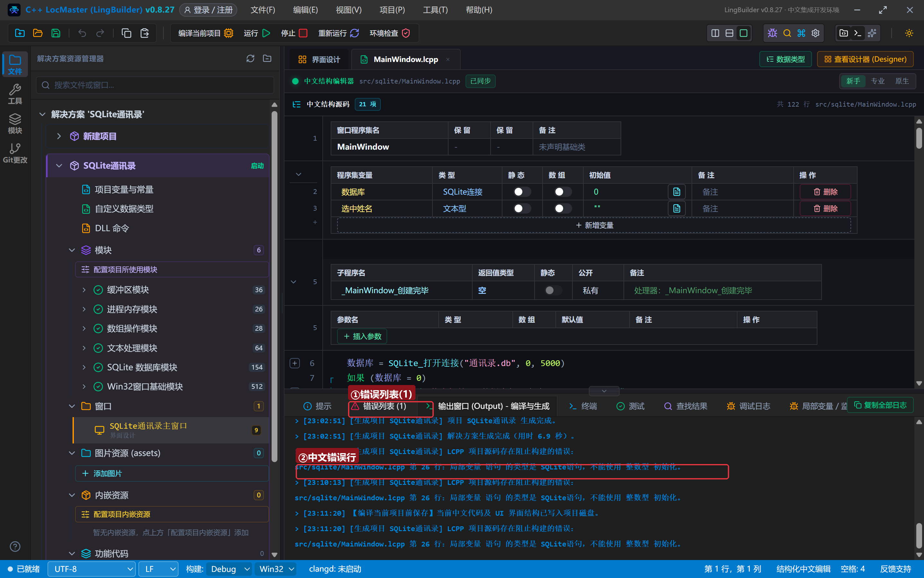Click the debug bug icon in top toolbar

pyautogui.click(x=772, y=33)
